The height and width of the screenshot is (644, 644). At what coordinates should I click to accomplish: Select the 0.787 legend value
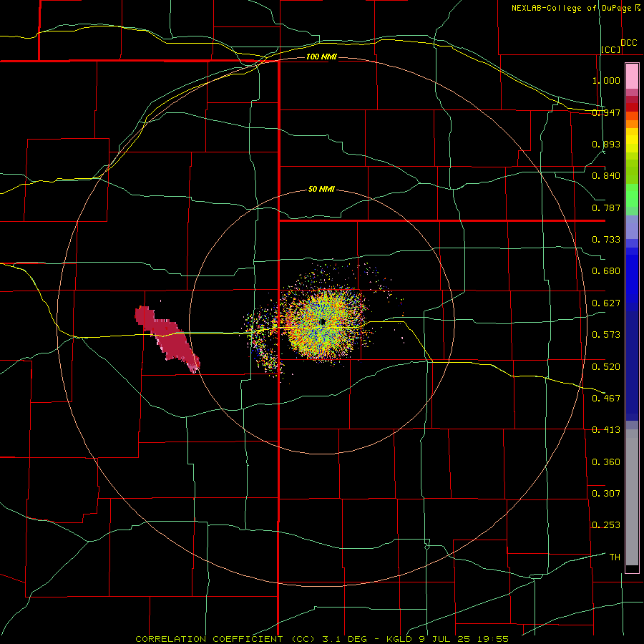coord(606,208)
